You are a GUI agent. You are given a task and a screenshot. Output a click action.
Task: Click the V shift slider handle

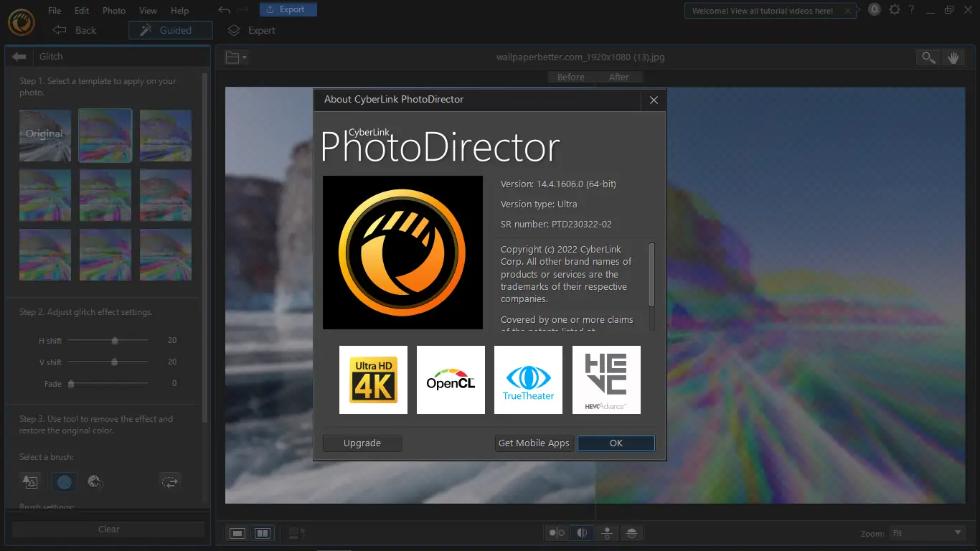115,362
